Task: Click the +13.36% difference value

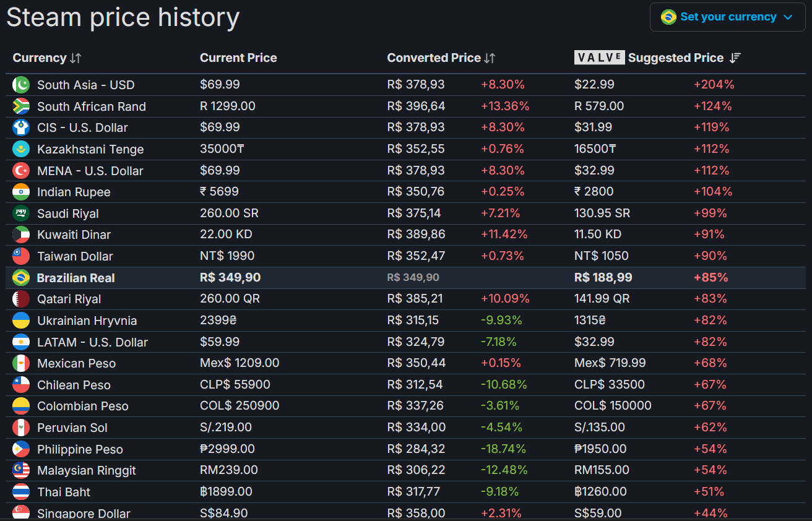Action: [x=505, y=106]
